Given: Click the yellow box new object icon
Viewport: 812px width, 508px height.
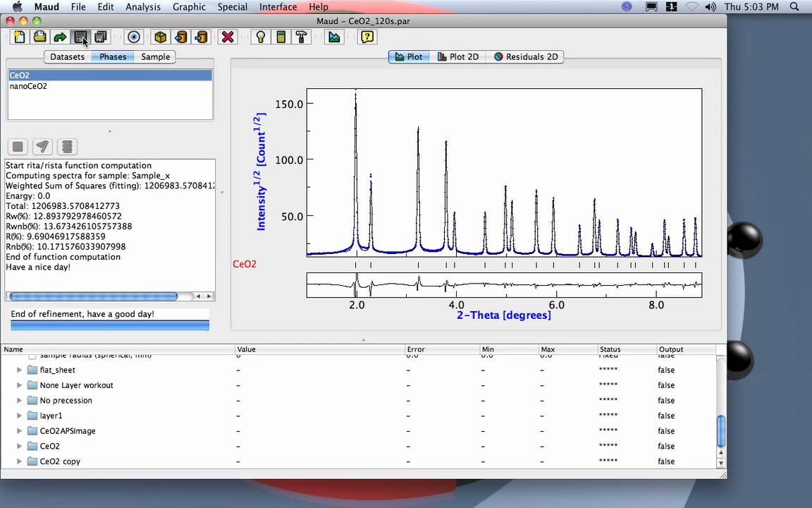Looking at the screenshot, I should click(x=161, y=37).
